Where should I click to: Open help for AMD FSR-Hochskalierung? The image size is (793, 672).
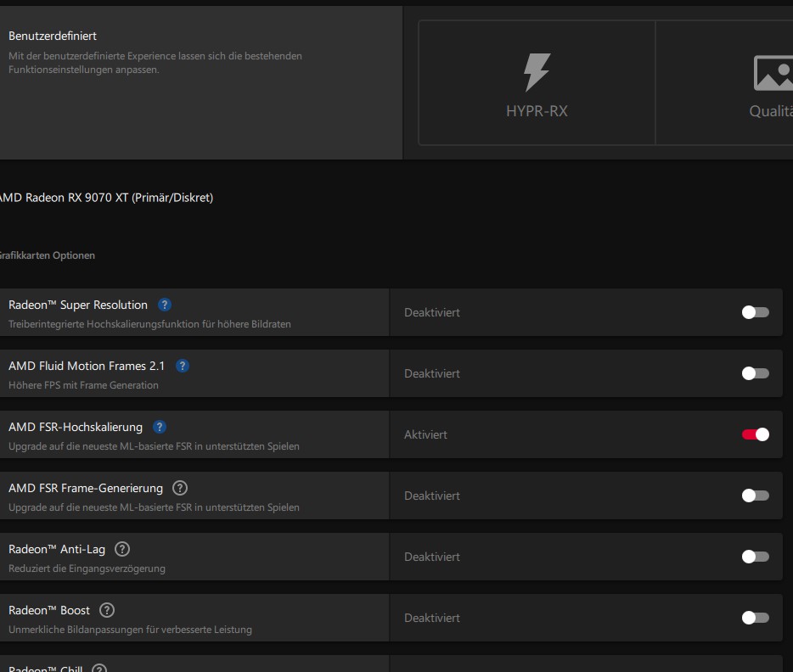160,427
